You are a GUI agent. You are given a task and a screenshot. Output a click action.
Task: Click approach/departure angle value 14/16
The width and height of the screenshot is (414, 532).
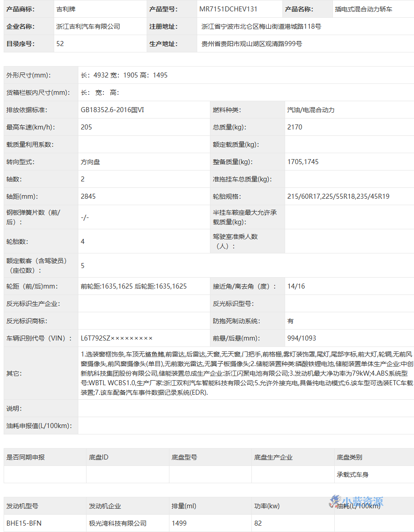pyautogui.click(x=296, y=286)
